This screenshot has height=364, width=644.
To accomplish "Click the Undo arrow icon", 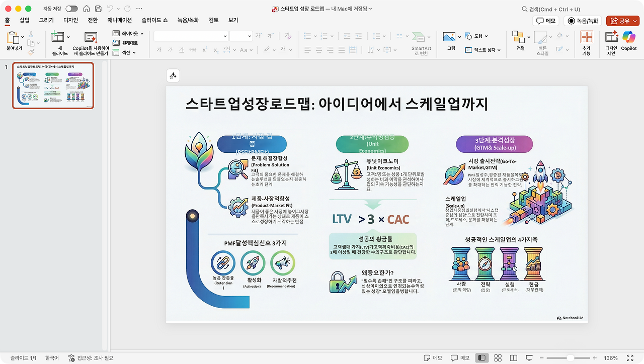I will (x=110, y=9).
